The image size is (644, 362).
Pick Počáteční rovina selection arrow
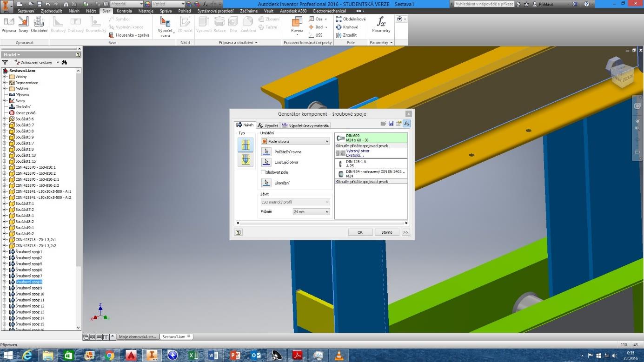[x=266, y=151]
